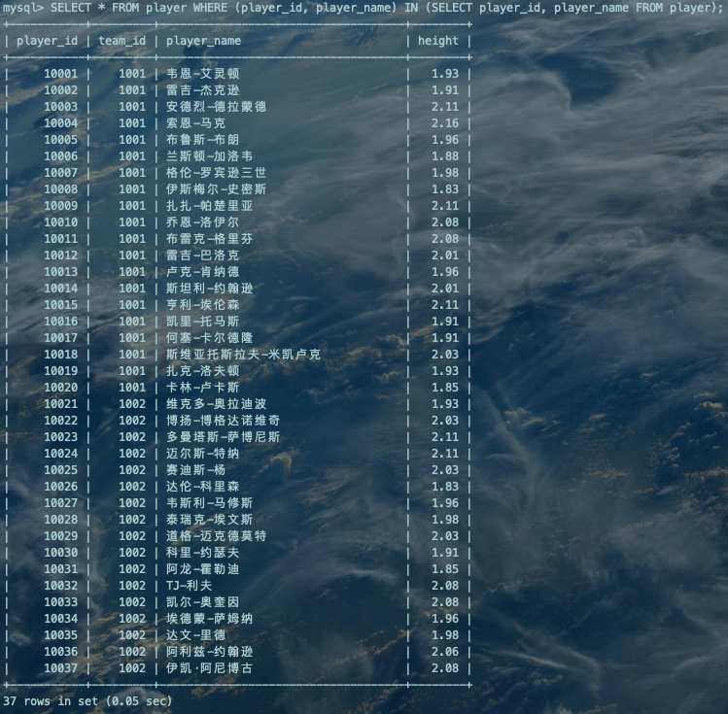Click player name 赛迪斯-杨
This screenshot has height=714, width=728.
pos(196,470)
